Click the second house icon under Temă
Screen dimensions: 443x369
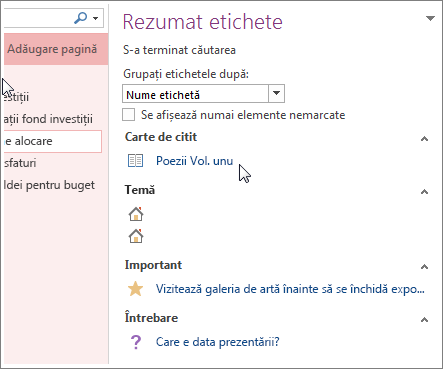click(x=136, y=236)
